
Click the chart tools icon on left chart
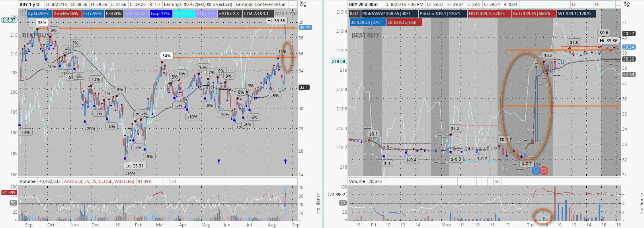[x=303, y=4]
